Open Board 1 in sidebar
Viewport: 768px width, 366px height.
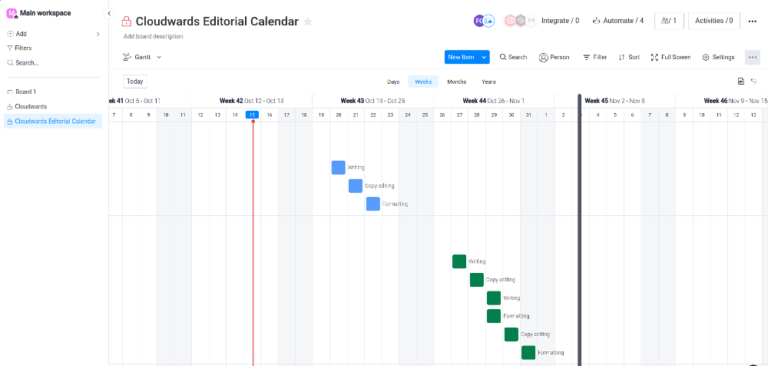(x=25, y=92)
